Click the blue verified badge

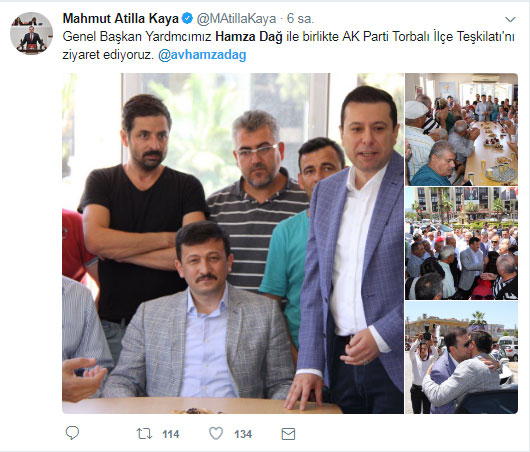click(x=187, y=18)
